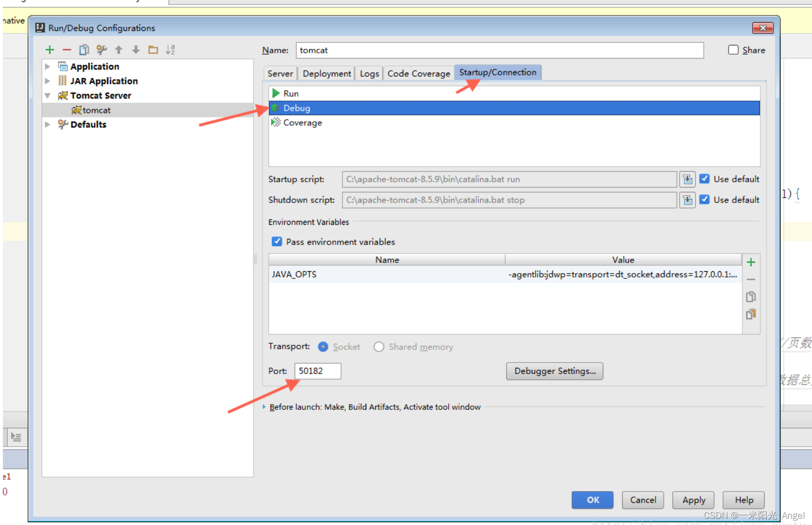Viewport: 812px width, 525px height.
Task: Click the Apply button
Action: [693, 500]
